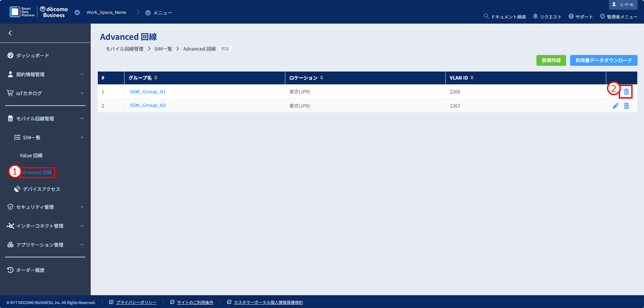Collapse sidebar with back arrow icon

click(x=10, y=33)
